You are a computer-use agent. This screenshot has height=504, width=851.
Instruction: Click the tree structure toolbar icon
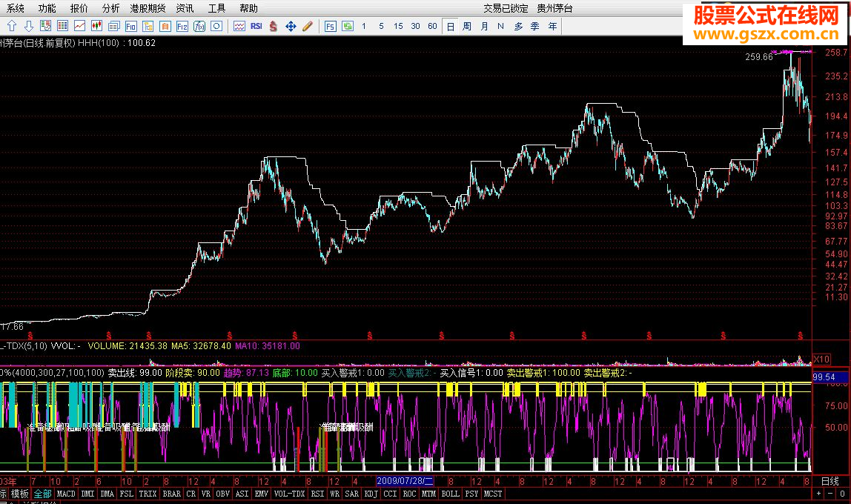pyautogui.click(x=148, y=26)
